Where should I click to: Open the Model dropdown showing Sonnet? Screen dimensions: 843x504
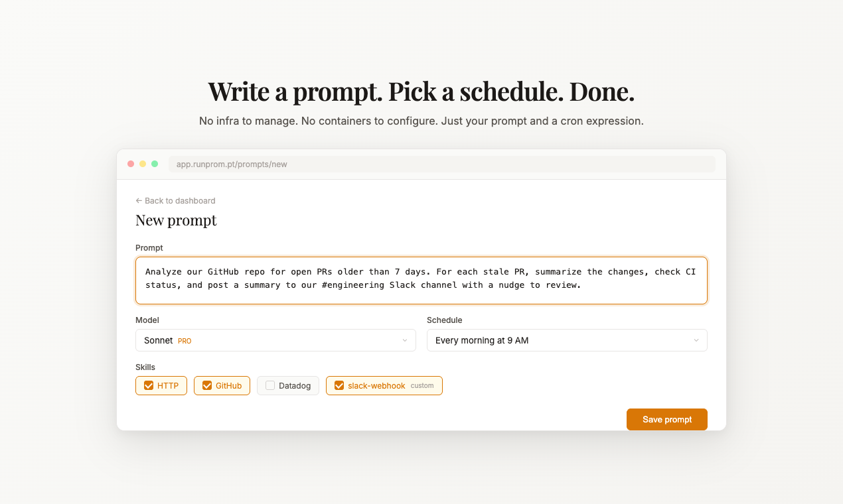[x=275, y=340]
